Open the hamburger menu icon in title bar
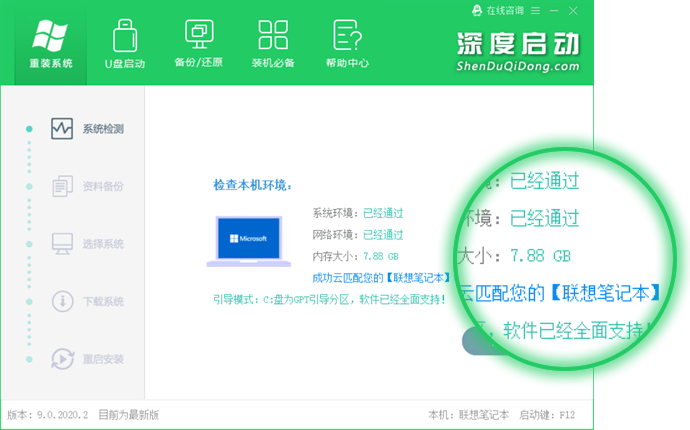The height and width of the screenshot is (430, 690). [x=536, y=11]
